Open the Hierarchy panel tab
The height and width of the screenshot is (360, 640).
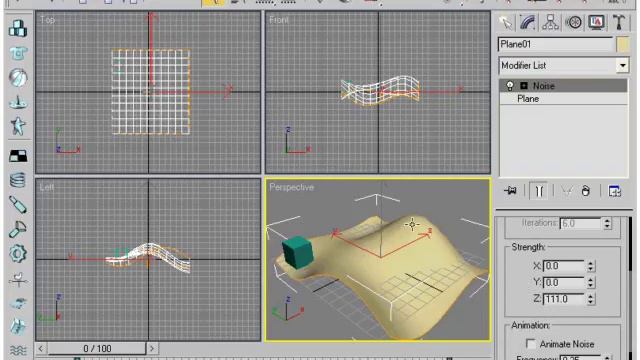pos(550,22)
